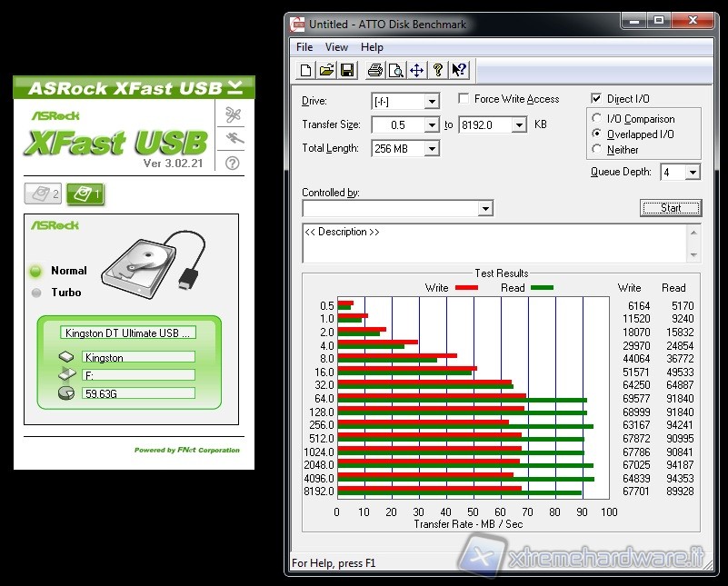Click the four-way arrow move icon
Image resolution: width=728 pixels, height=586 pixels.
point(416,70)
